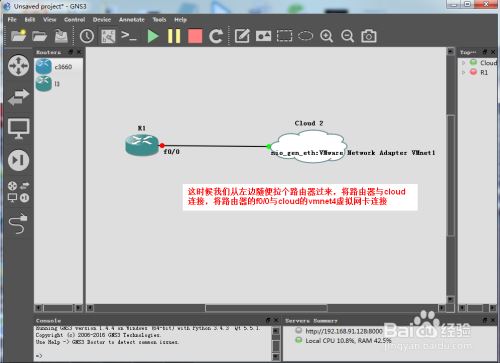Click the nio_gen_eth VMnet1 link label

353,153
